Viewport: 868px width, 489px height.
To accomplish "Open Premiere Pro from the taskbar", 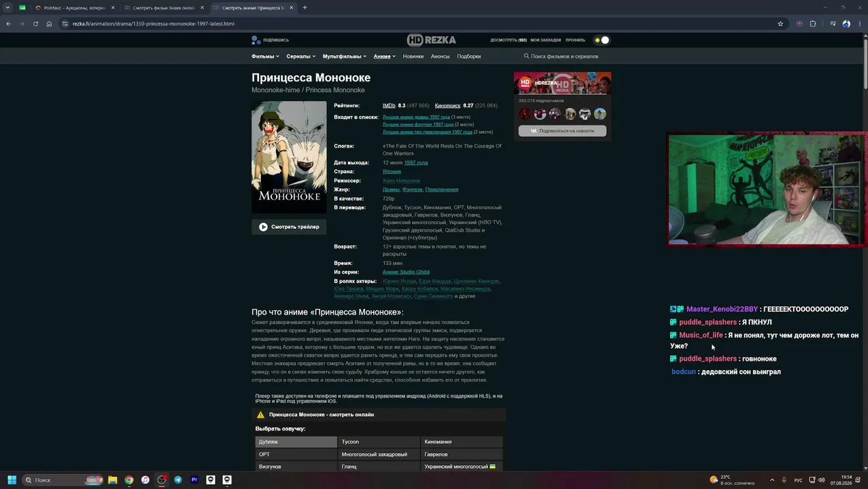I will coord(194,479).
